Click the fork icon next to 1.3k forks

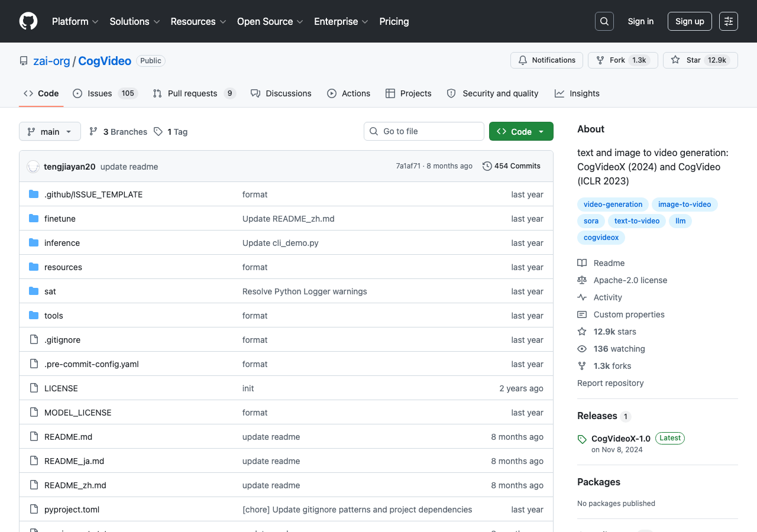coord(582,366)
